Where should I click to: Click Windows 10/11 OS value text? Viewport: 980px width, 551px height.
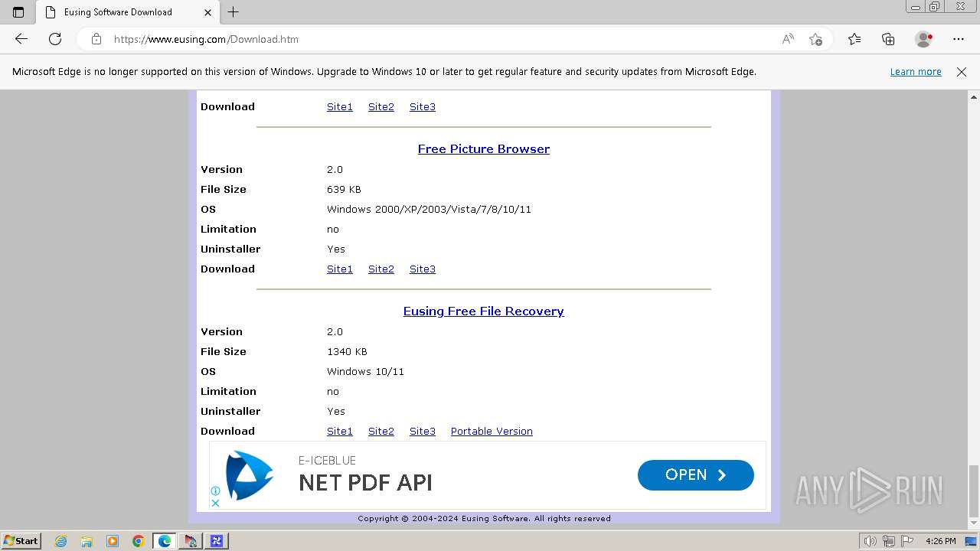pyautogui.click(x=365, y=372)
